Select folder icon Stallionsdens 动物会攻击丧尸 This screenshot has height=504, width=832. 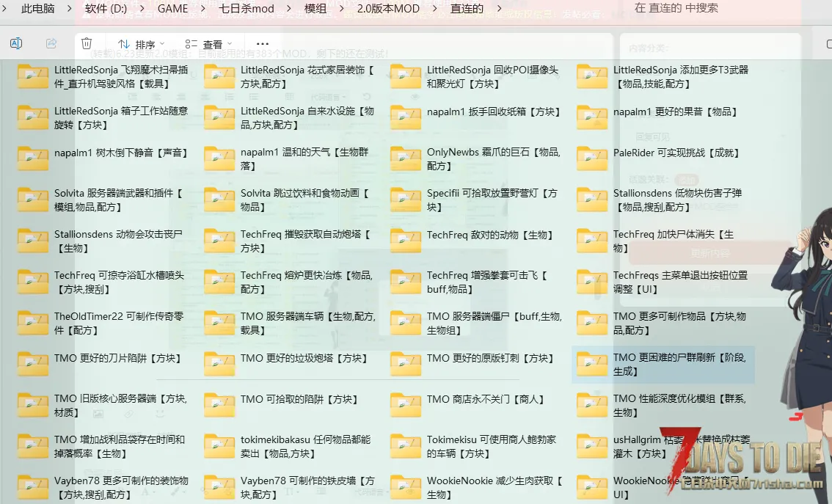(33, 241)
